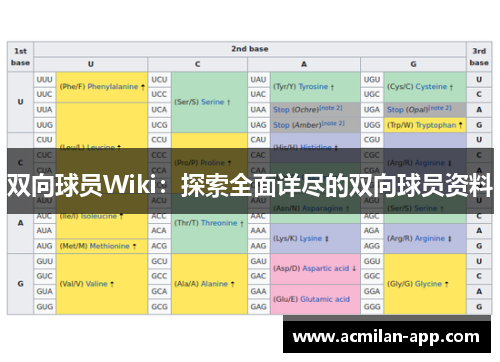Open the Glutamic acid link
Viewport: 500px width, 362px height.
(325, 299)
